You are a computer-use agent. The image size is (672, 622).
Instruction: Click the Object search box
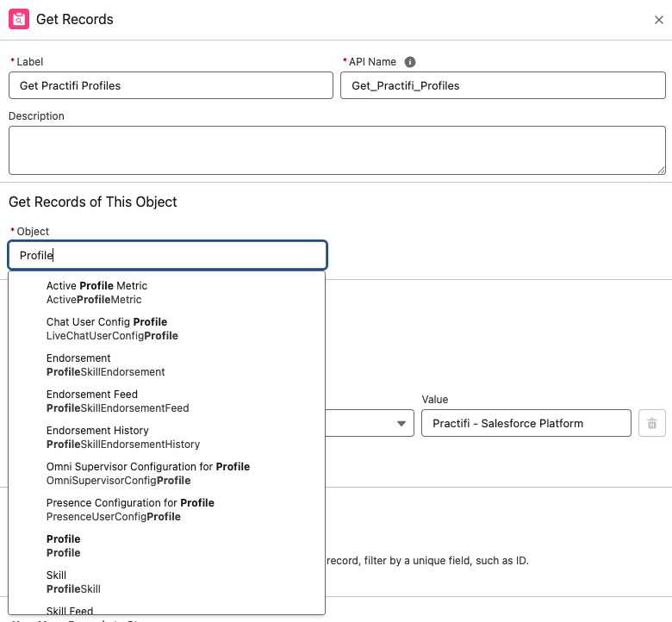[168, 255]
